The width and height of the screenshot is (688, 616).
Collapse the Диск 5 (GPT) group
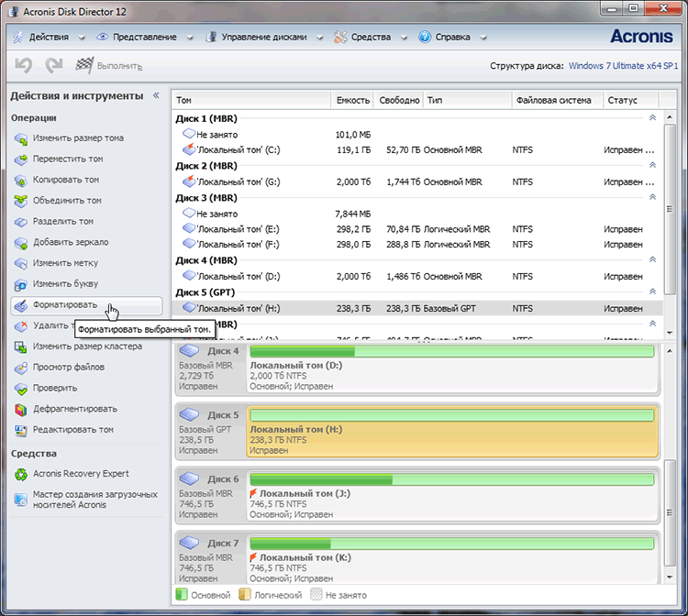652,291
